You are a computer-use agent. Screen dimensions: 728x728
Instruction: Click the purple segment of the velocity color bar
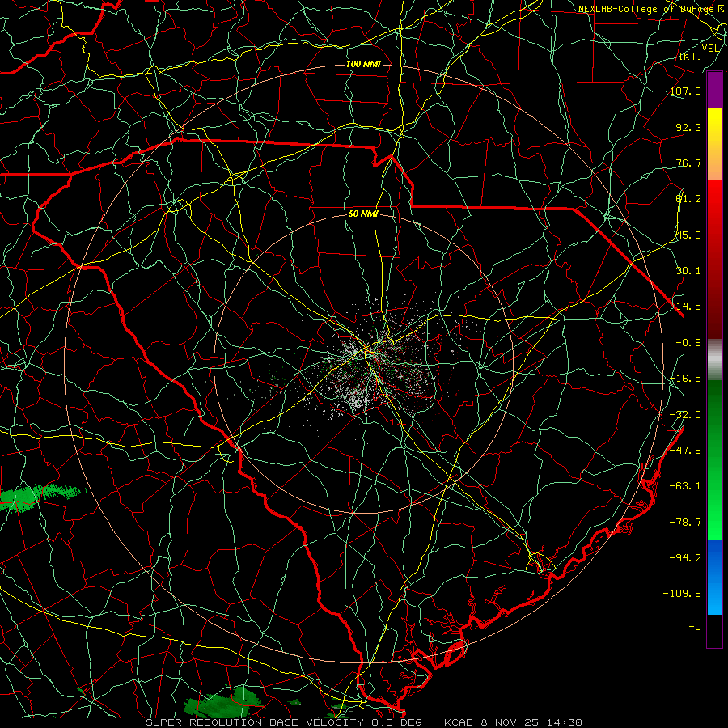714,90
